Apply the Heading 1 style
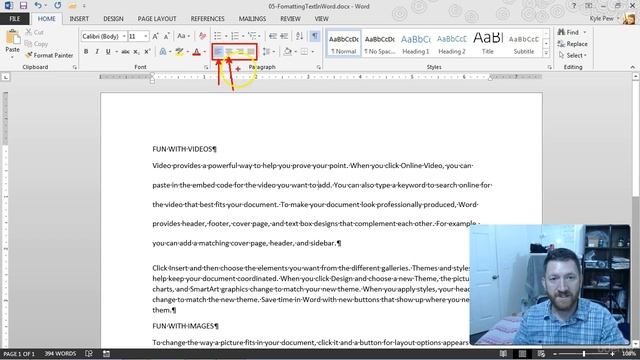Viewport: 640px width, 360px height. pos(416,44)
